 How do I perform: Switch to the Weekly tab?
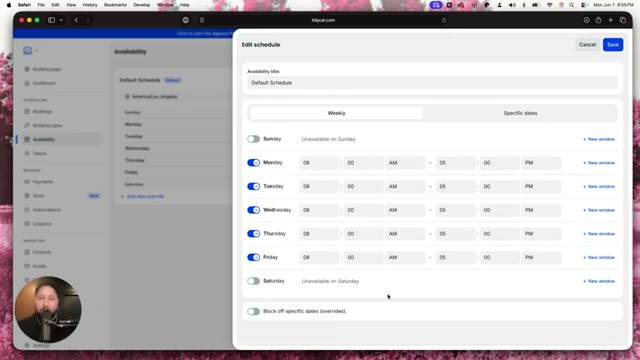336,113
